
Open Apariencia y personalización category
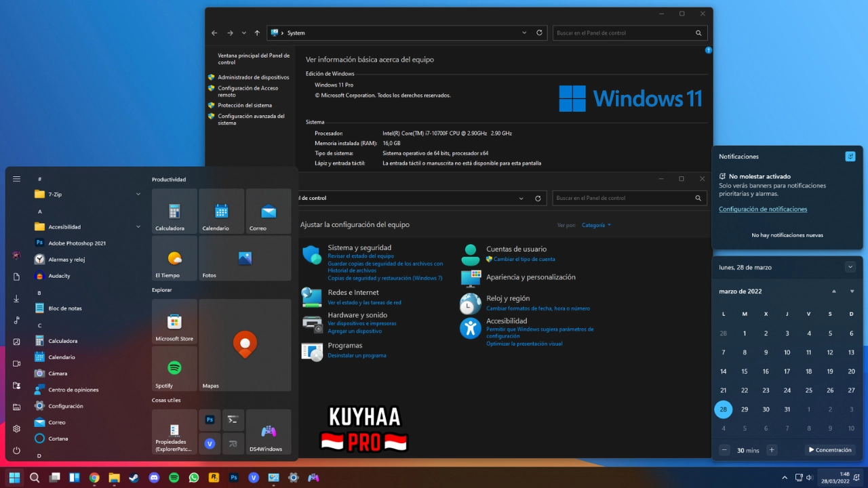(x=531, y=277)
